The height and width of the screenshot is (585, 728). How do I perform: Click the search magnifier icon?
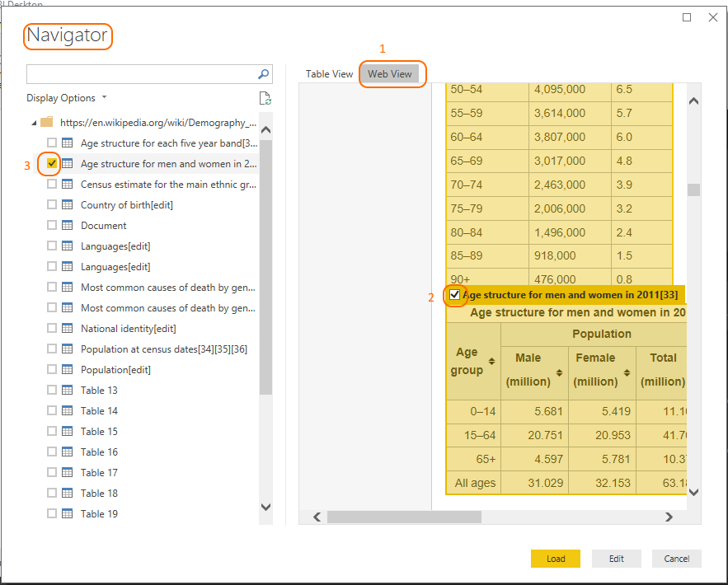pyautogui.click(x=264, y=74)
